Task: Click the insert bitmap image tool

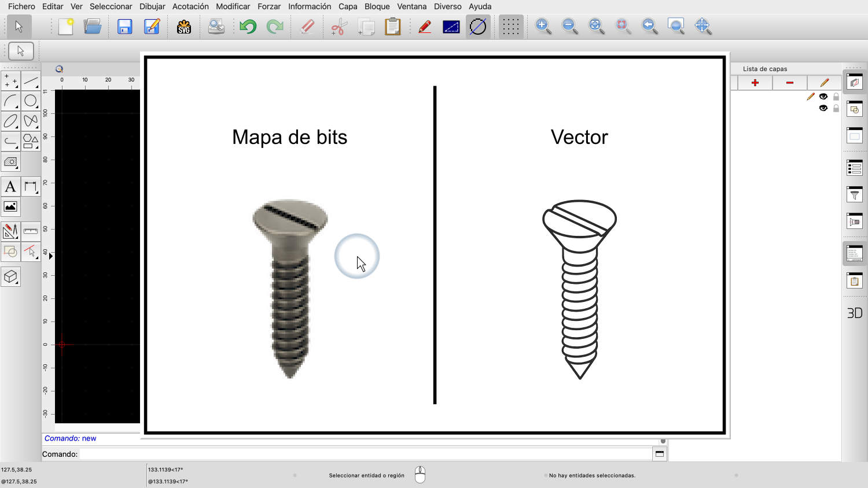Action: (x=10, y=207)
